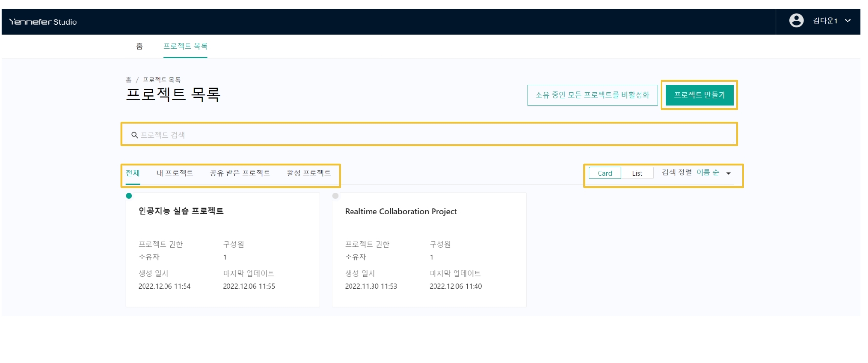Screen dimensions: 868x363
Task: Click the Yennefer Studio logo
Action: tap(43, 22)
